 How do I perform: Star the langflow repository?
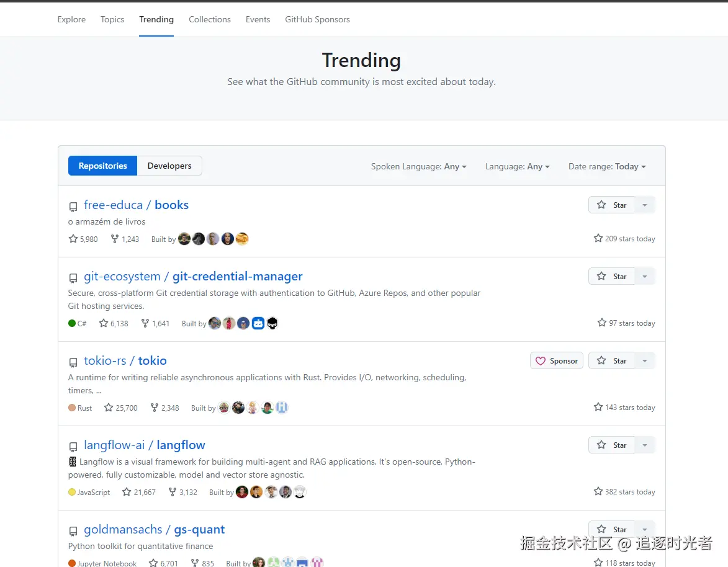(611, 445)
